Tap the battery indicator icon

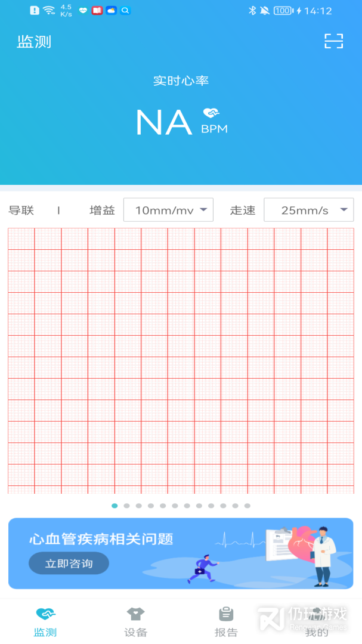(x=284, y=11)
